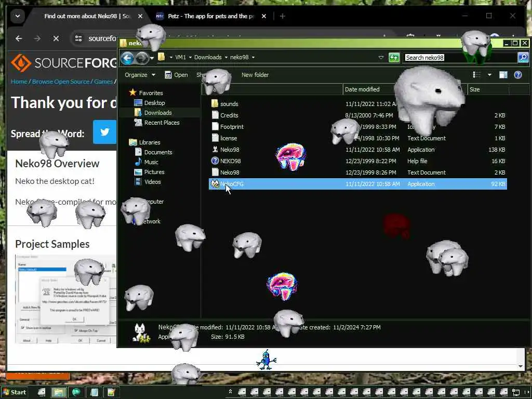Expand the breadcrumb arrow before VM1
Viewport: 532px width, 399px height.
[x=171, y=57]
